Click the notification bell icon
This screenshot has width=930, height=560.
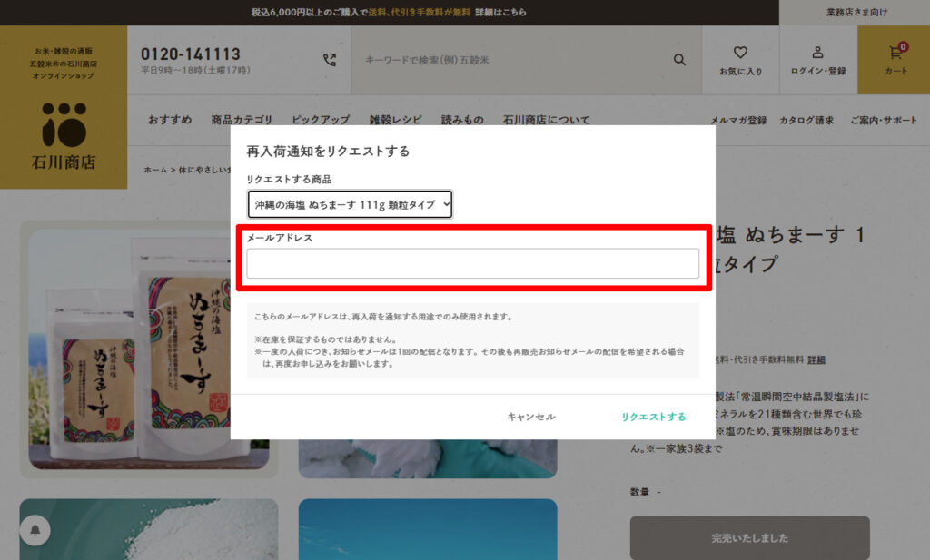(35, 530)
